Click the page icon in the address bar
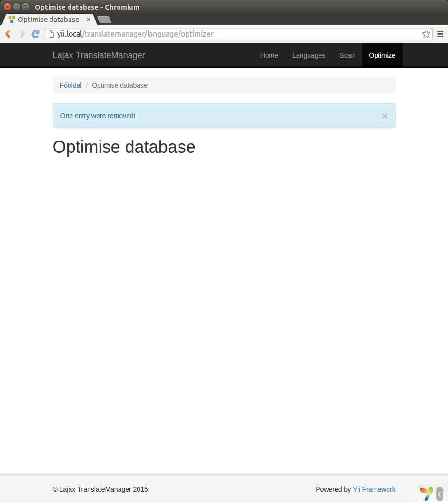 tap(51, 34)
